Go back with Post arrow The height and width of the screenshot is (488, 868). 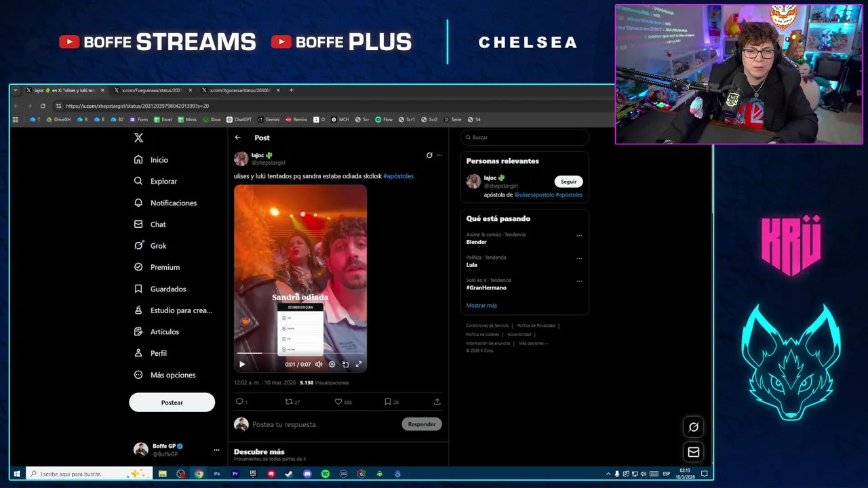[x=238, y=138]
